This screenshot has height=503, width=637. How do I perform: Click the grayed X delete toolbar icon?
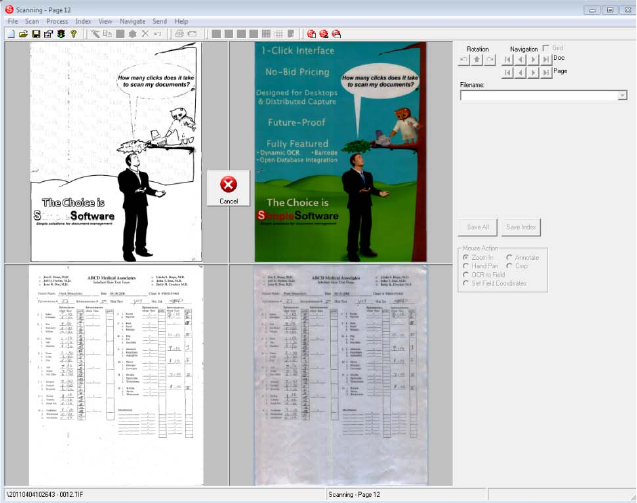coord(145,34)
